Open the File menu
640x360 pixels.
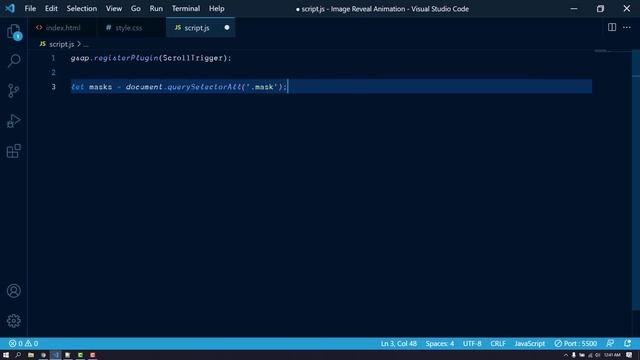pyautogui.click(x=30, y=9)
